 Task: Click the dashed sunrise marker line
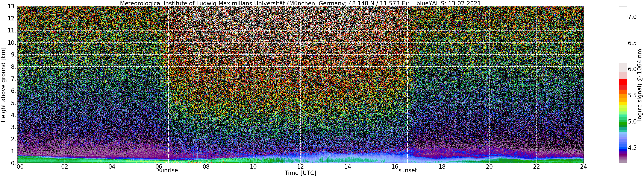[x=168, y=85]
